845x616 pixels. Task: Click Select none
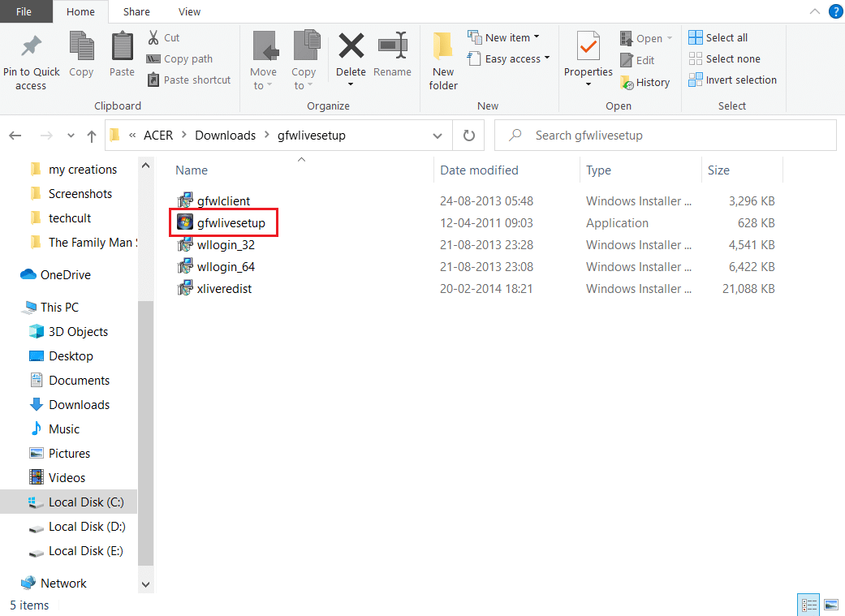point(724,58)
